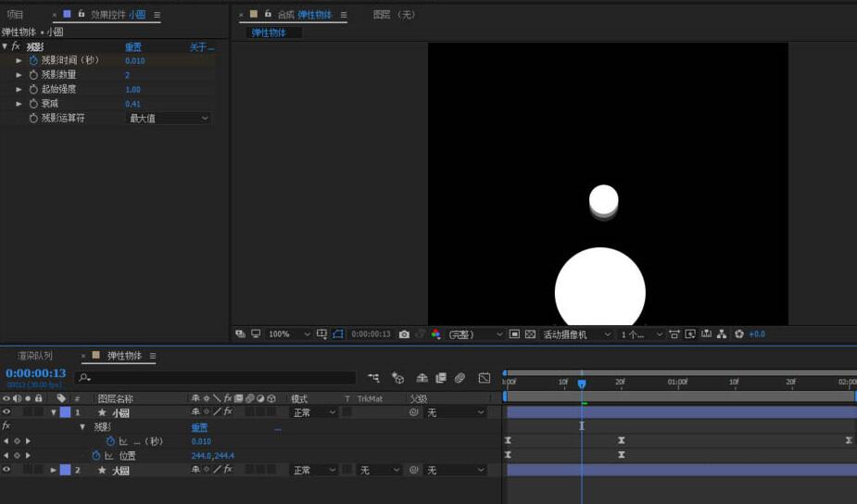Image resolution: width=857 pixels, height=504 pixels.
Task: Click the show channel color icon
Action: click(436, 334)
